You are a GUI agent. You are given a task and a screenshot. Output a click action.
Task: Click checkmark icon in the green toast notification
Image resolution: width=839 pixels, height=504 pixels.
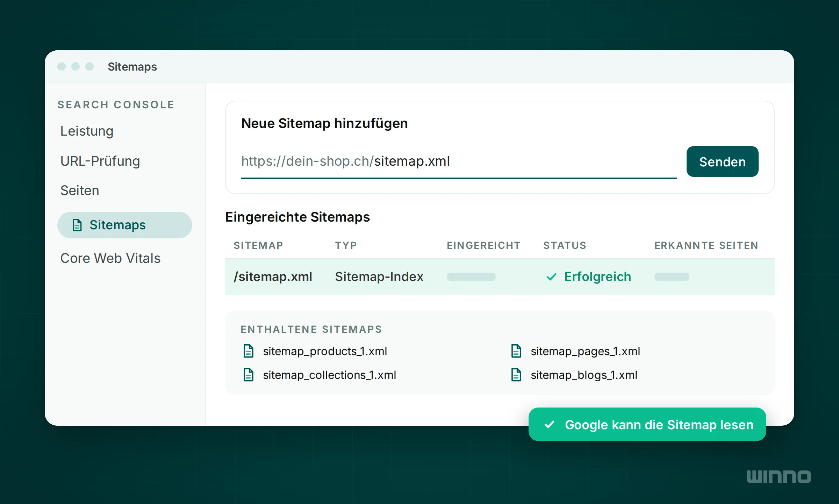click(x=550, y=424)
